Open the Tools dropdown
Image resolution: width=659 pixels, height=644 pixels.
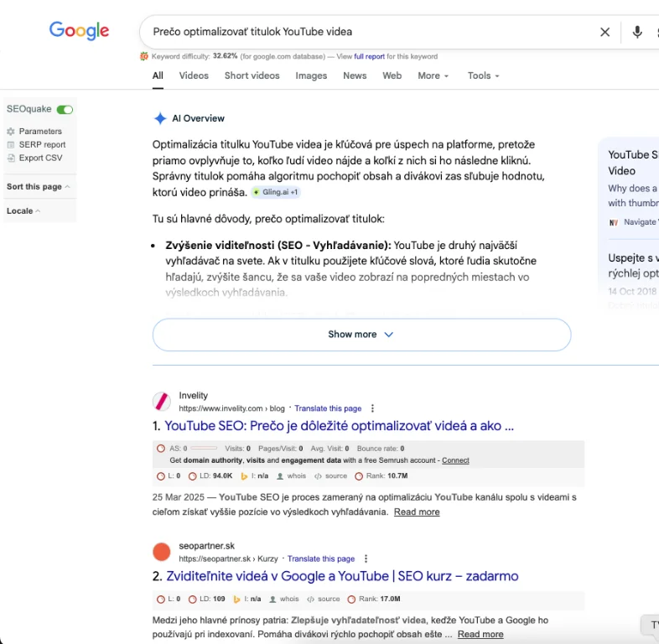483,75
